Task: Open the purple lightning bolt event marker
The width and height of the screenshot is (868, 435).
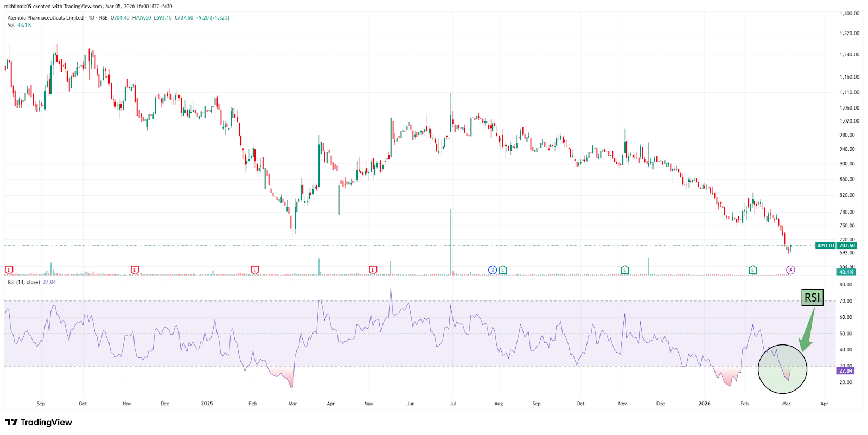Action: [x=790, y=270]
